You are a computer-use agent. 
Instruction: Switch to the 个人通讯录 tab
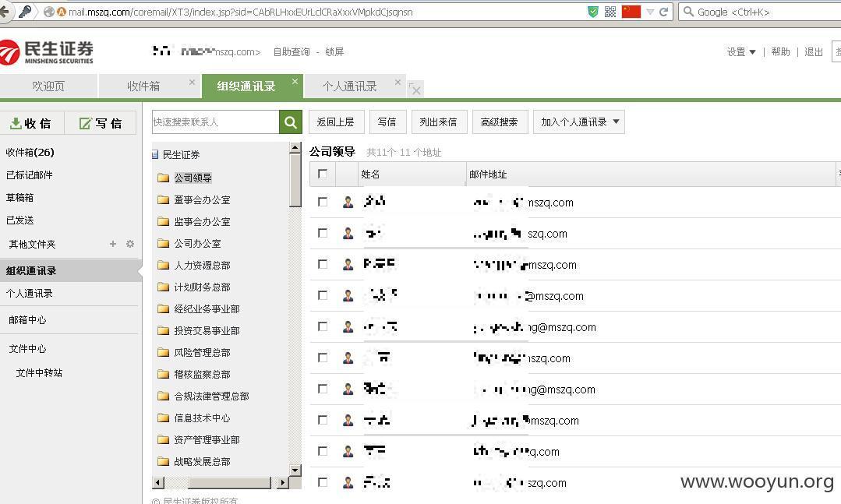(350, 86)
